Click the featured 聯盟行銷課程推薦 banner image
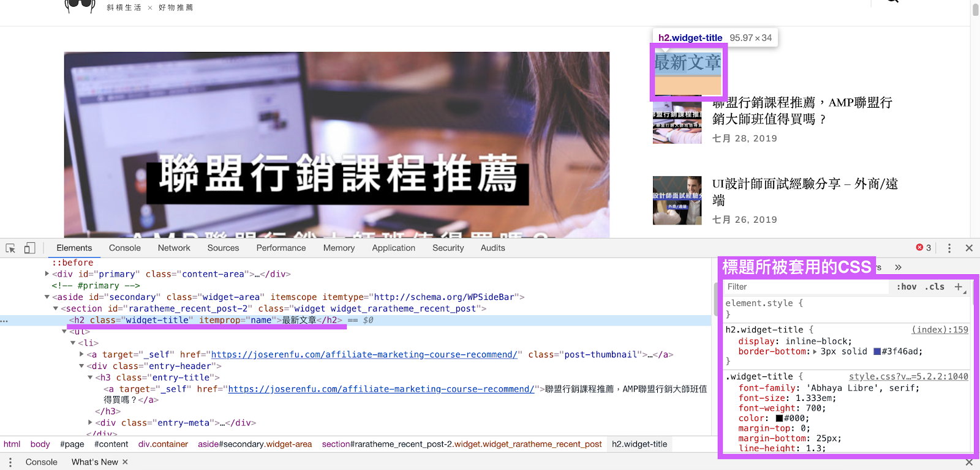This screenshot has height=470, width=980. coord(337,145)
